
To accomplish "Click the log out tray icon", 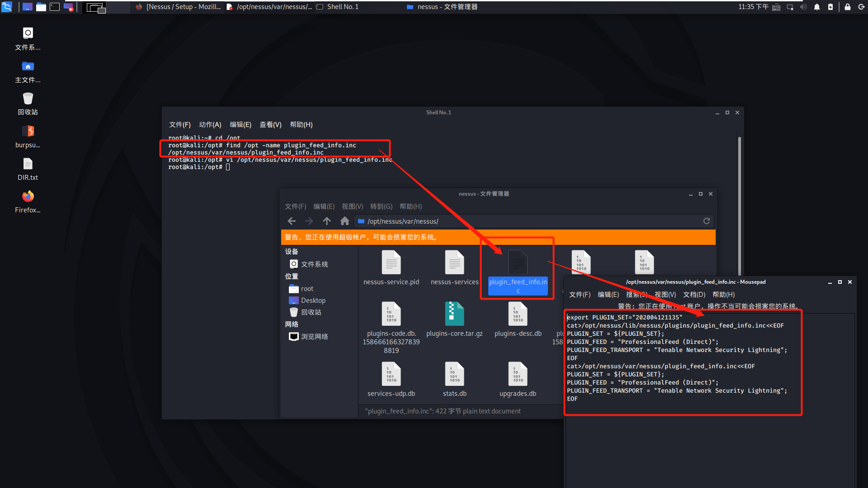I will click(861, 7).
